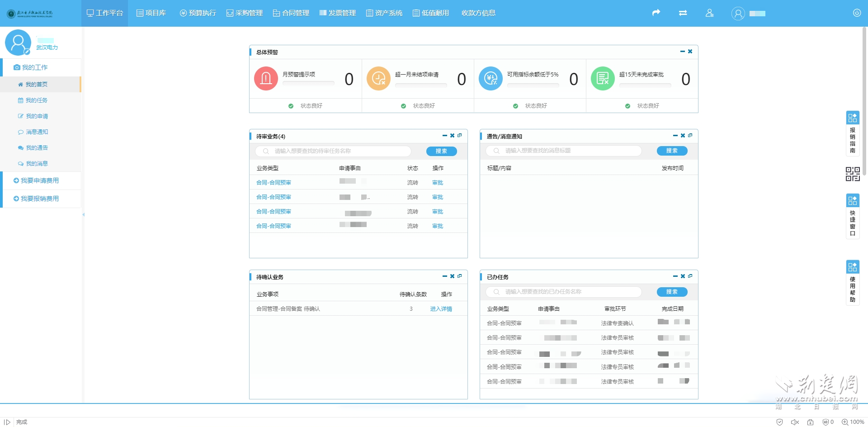Click the switch arrows icon in header
The width and height of the screenshot is (868, 427).
tap(683, 13)
